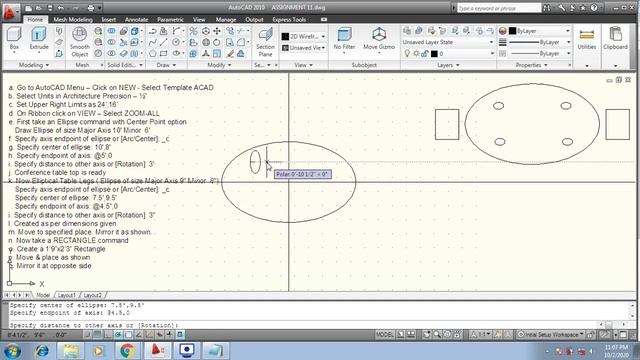The height and width of the screenshot is (360, 640).
Task: Expand the Properties panel dropdown
Action: [x=531, y=65]
